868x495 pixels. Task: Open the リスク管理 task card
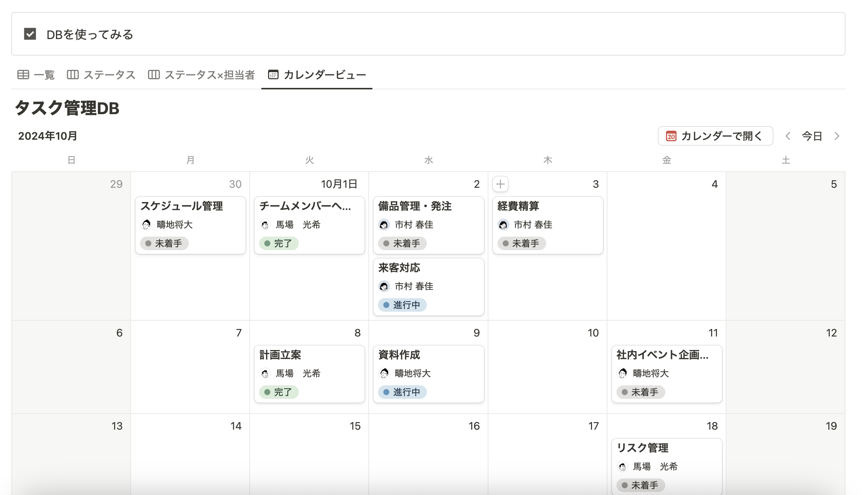coord(642,448)
